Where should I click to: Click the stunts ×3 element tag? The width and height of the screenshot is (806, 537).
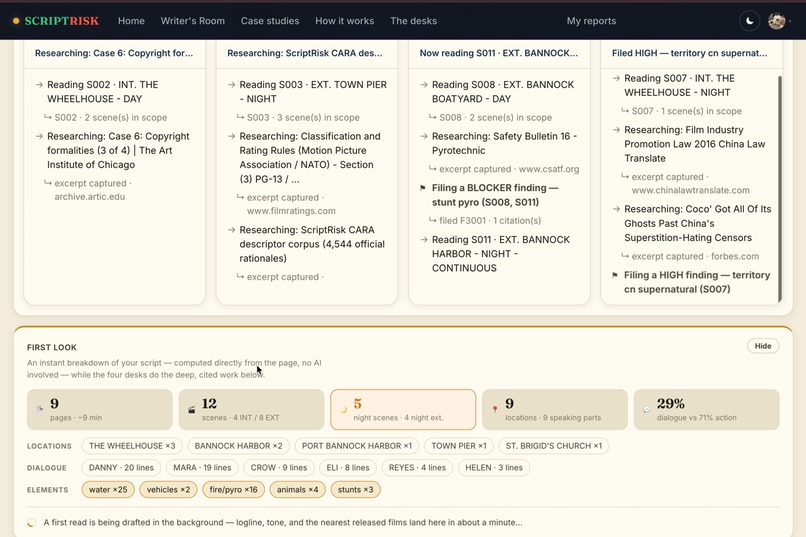click(x=356, y=490)
